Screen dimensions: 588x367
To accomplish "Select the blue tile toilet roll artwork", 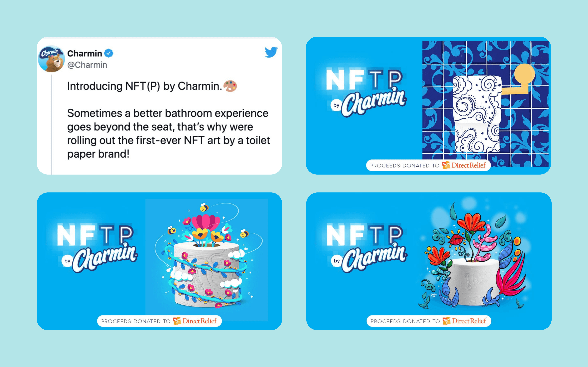I will [x=485, y=104].
